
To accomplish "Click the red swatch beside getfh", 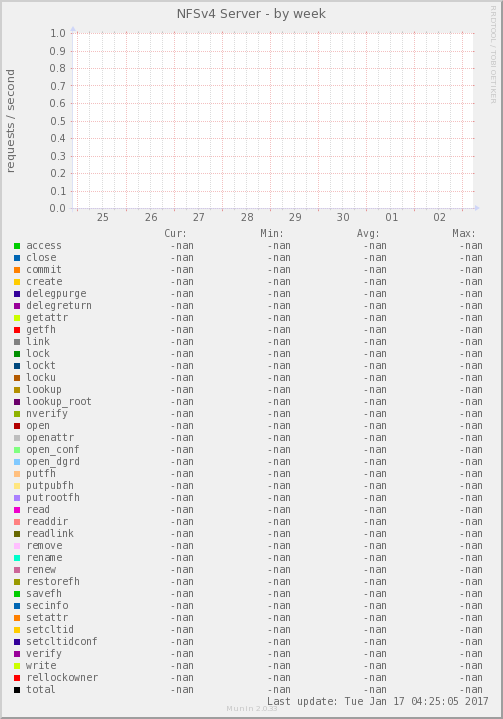I will (17, 330).
